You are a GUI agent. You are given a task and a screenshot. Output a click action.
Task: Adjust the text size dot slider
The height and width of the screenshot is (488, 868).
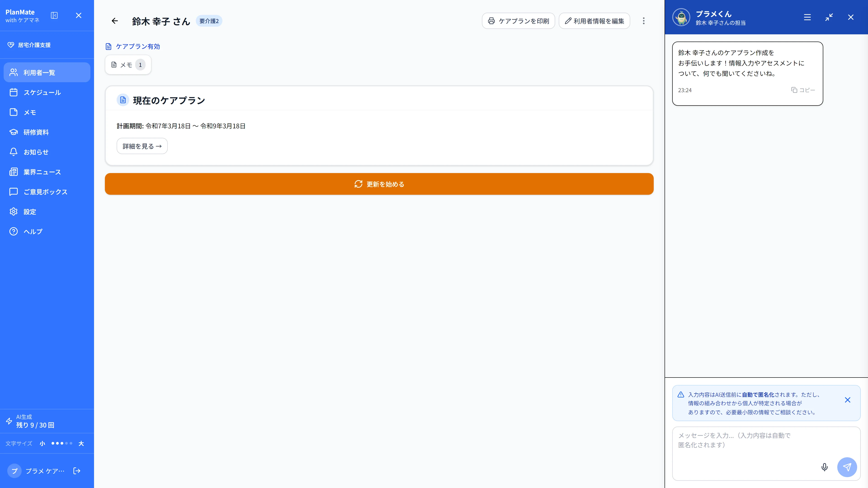[62, 443]
